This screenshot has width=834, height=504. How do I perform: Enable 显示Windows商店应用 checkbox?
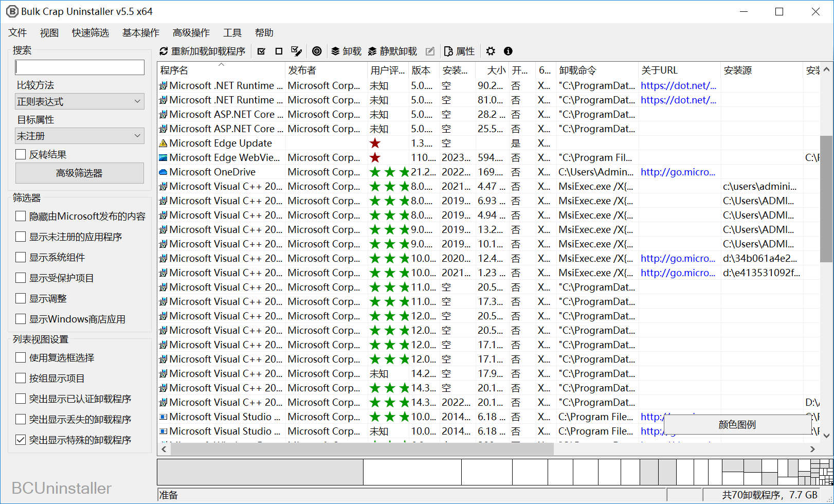click(70, 319)
